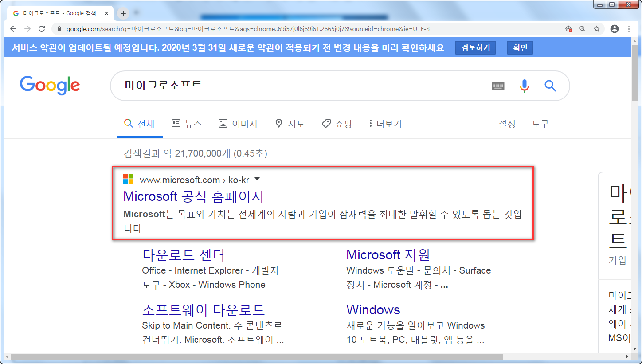Viewport: 642px width, 364px height.
Task: Open the Chrome profile avatar icon
Action: [x=615, y=29]
